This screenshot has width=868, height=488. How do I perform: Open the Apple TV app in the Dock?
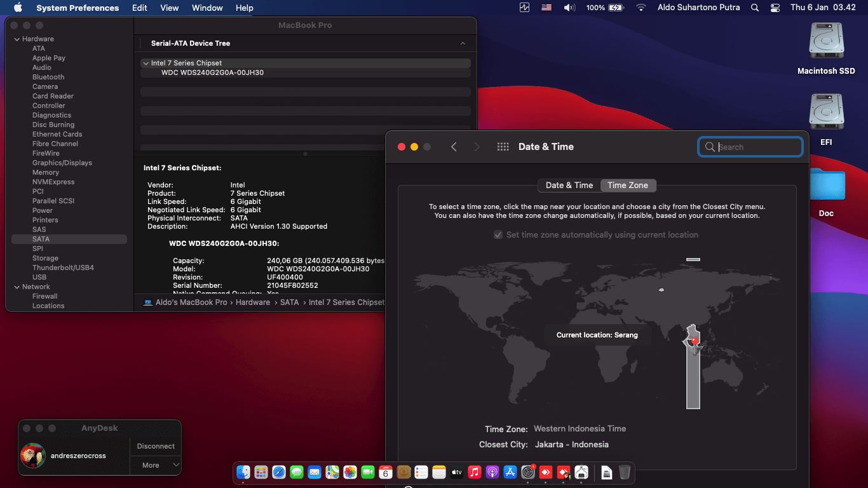pos(457,472)
